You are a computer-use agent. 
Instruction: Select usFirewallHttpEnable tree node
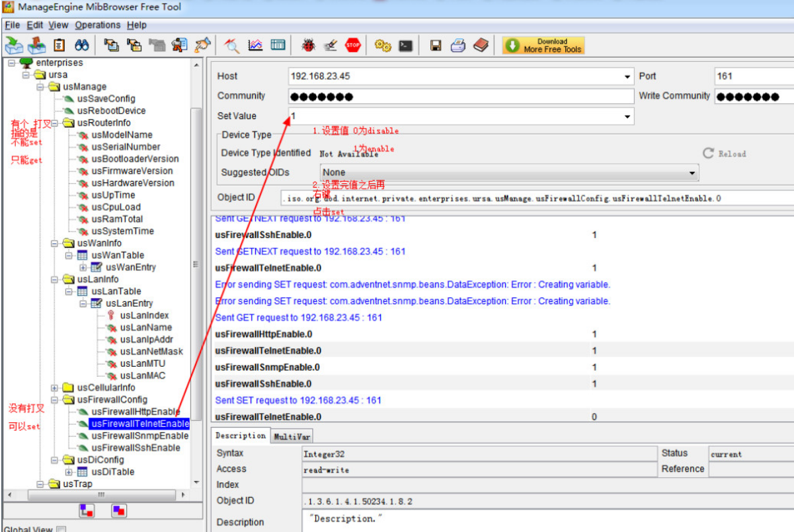point(136,412)
